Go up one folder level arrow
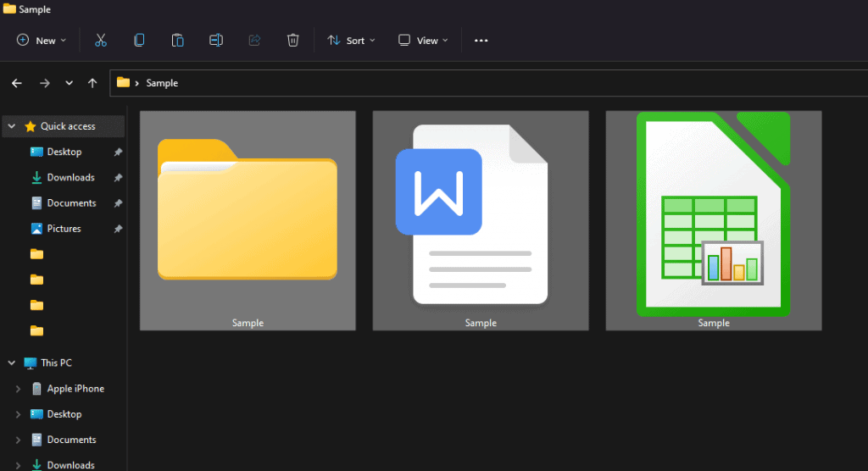The image size is (868, 471). pyautogui.click(x=92, y=83)
